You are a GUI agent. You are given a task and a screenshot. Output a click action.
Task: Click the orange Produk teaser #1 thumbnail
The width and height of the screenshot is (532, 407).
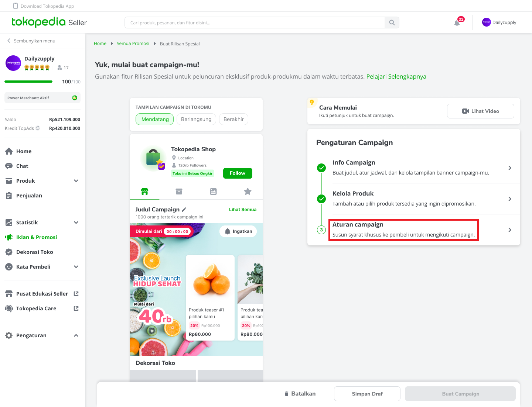click(210, 279)
